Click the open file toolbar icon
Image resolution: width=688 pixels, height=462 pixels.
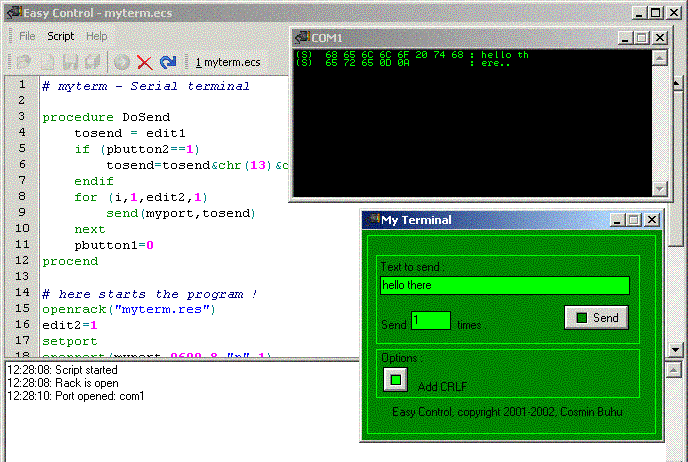(22, 62)
